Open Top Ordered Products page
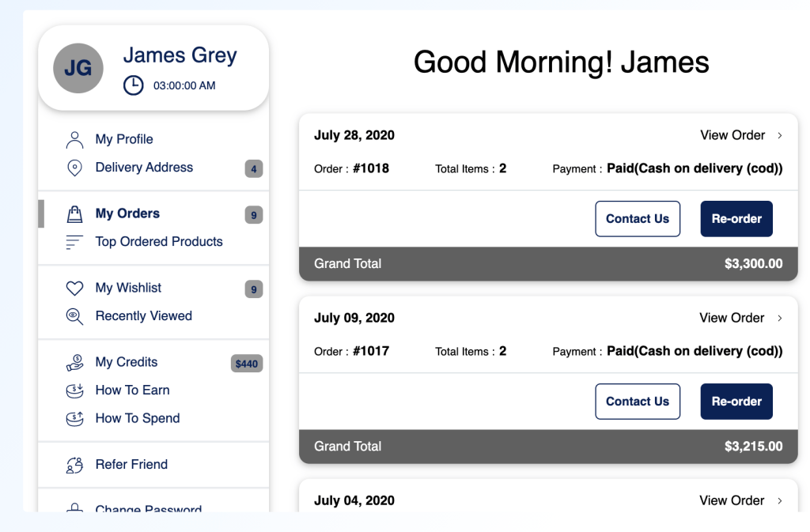Viewport: 810px width, 532px height. click(x=159, y=241)
